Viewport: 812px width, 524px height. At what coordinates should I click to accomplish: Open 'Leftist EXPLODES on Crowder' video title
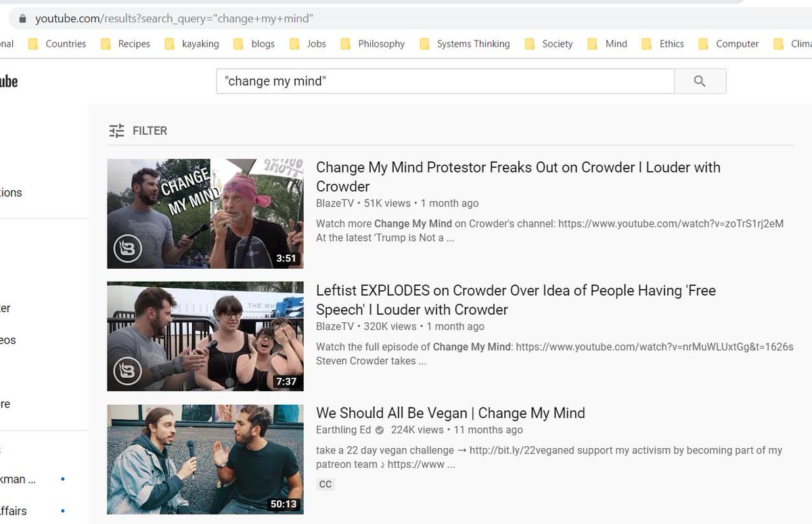[x=516, y=300]
